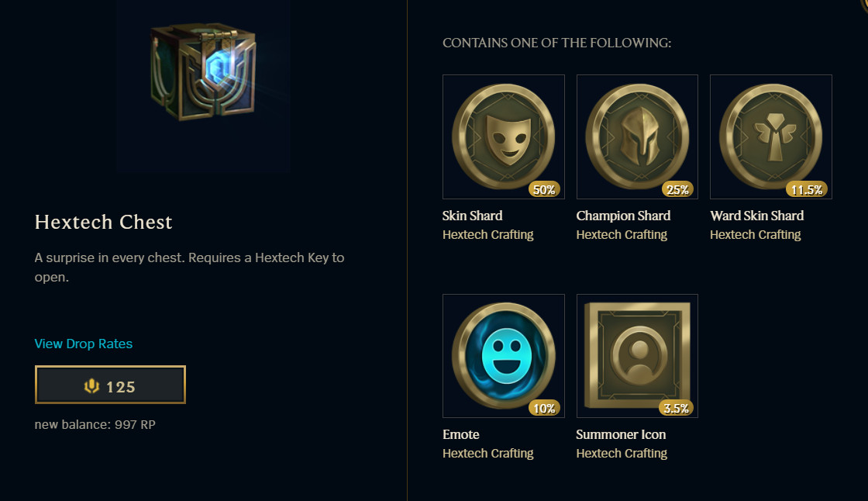Click the 25% drop rate badge

677,189
